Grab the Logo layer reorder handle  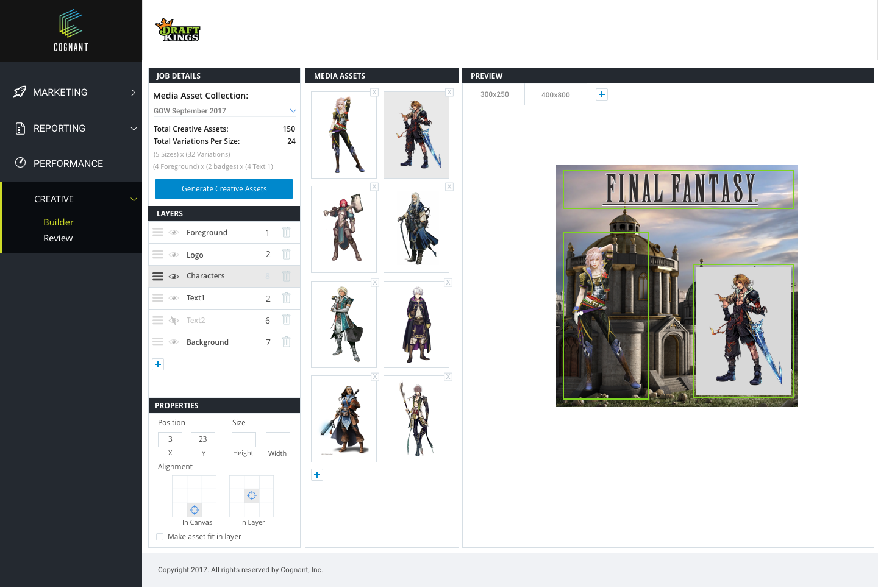pyautogui.click(x=158, y=255)
